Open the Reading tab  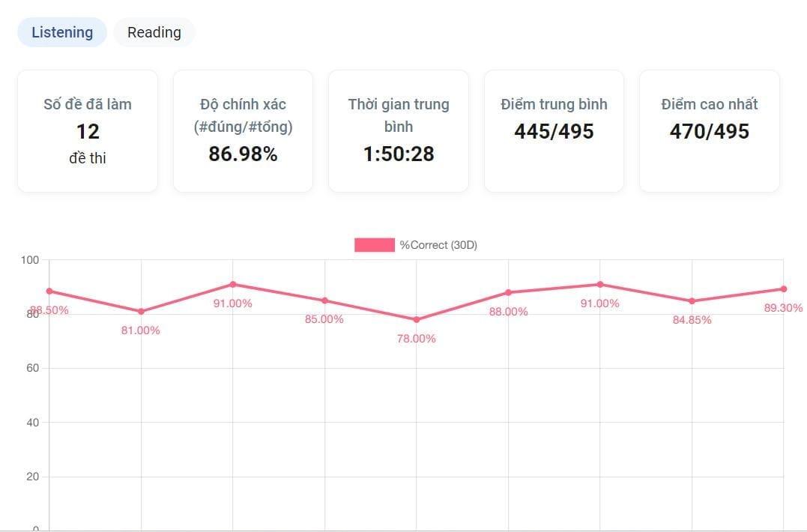[154, 32]
